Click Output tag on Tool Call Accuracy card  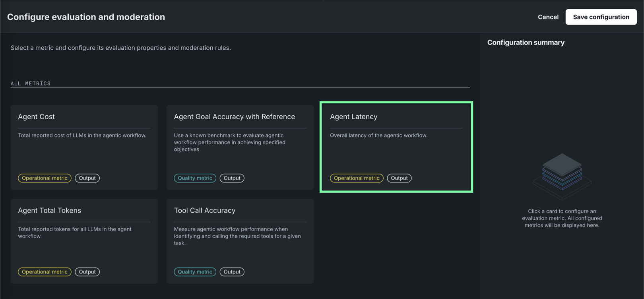(232, 272)
